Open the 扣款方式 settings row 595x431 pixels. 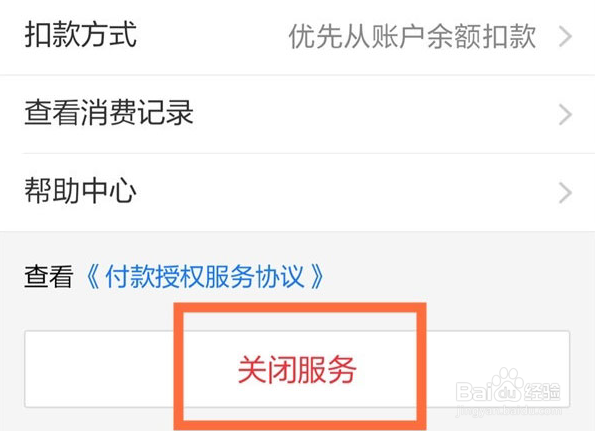(x=298, y=37)
